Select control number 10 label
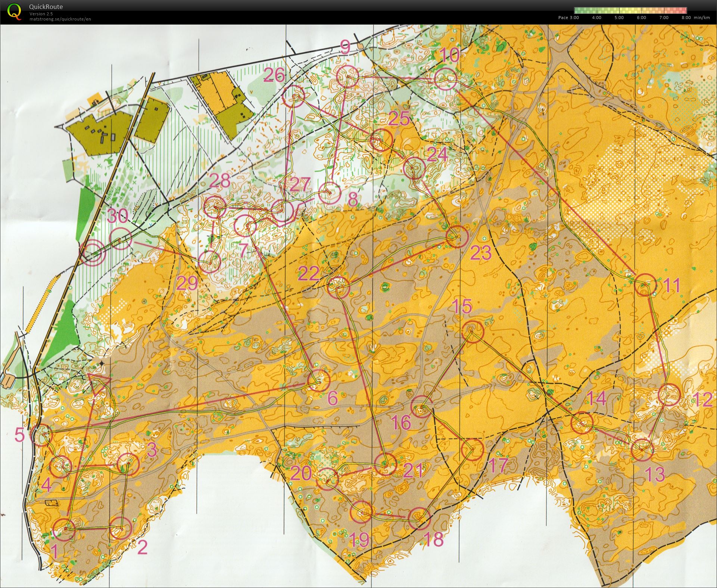The image size is (717, 588). tap(450, 55)
